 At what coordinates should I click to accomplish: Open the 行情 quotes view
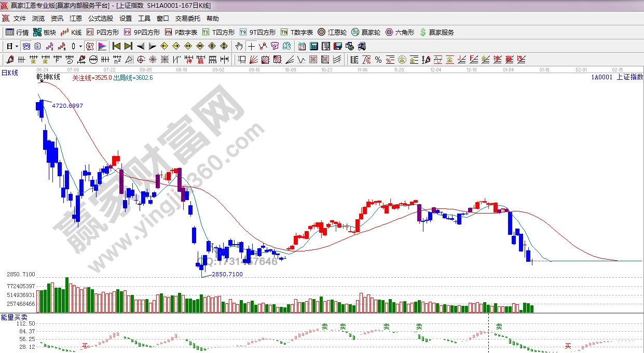17,32
